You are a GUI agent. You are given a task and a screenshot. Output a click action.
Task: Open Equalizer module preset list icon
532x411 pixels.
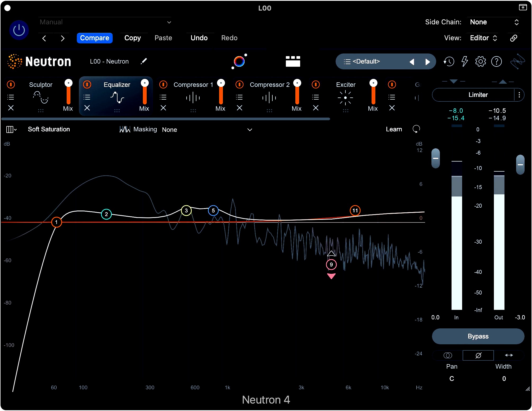pyautogui.click(x=87, y=97)
